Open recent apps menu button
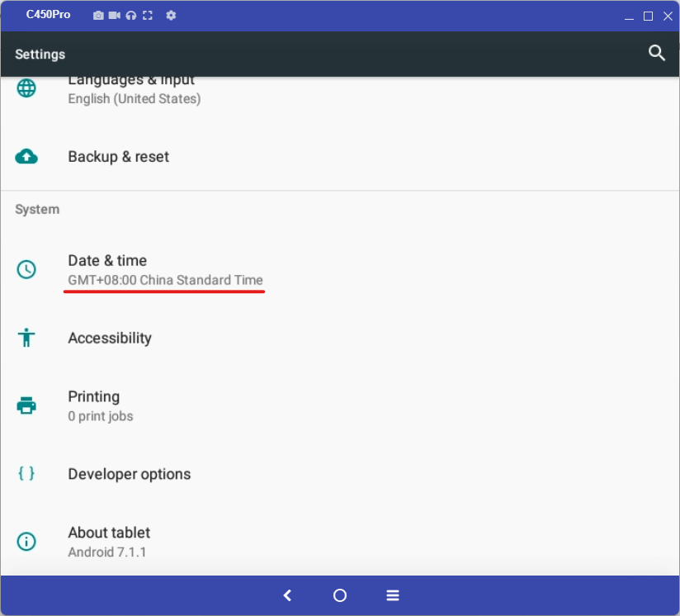680x616 pixels. (x=393, y=595)
